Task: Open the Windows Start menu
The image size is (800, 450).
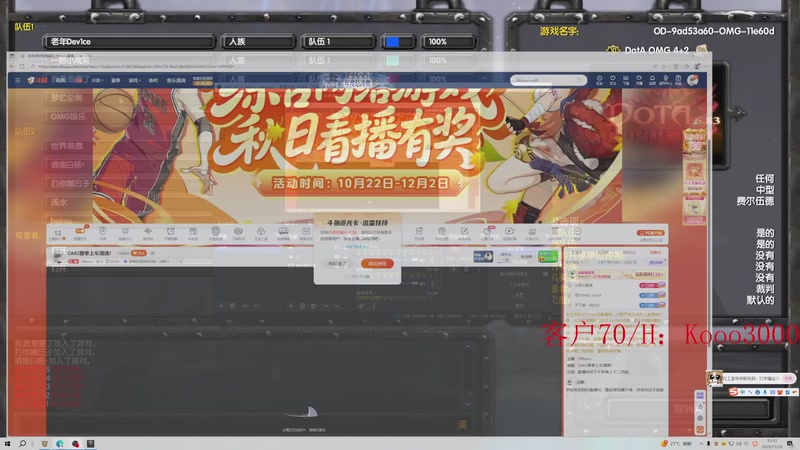Action: click(x=7, y=444)
